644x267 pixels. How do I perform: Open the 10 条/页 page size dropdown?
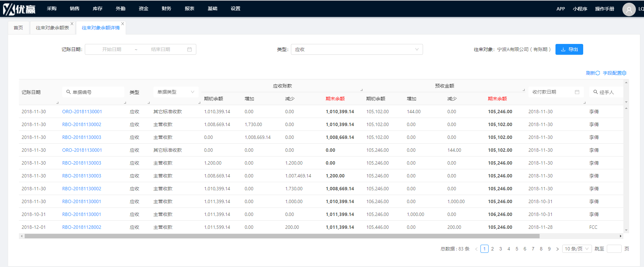pyautogui.click(x=577, y=249)
